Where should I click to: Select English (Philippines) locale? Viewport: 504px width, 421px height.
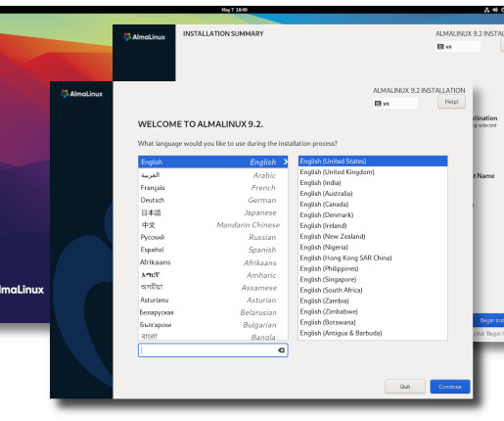(x=373, y=269)
